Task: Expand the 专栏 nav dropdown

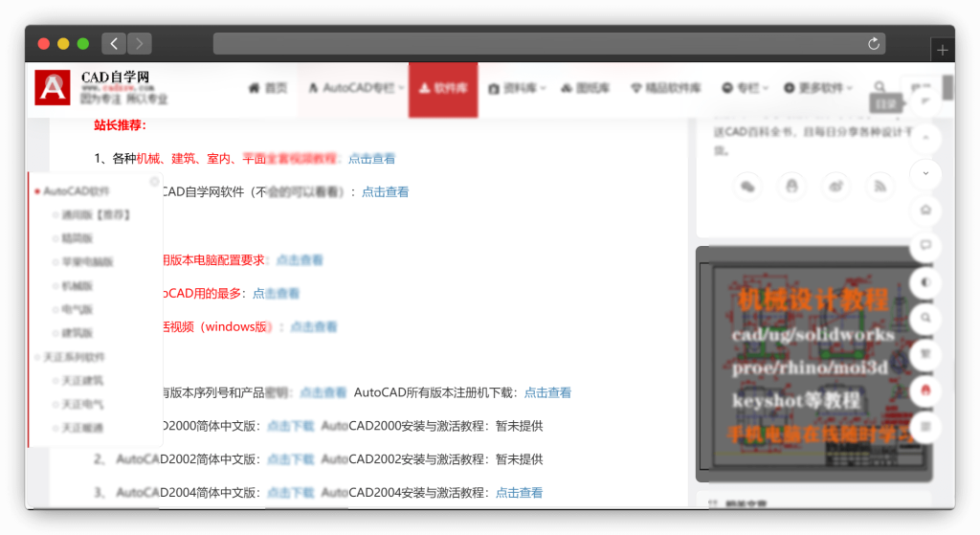Action: 745,88
